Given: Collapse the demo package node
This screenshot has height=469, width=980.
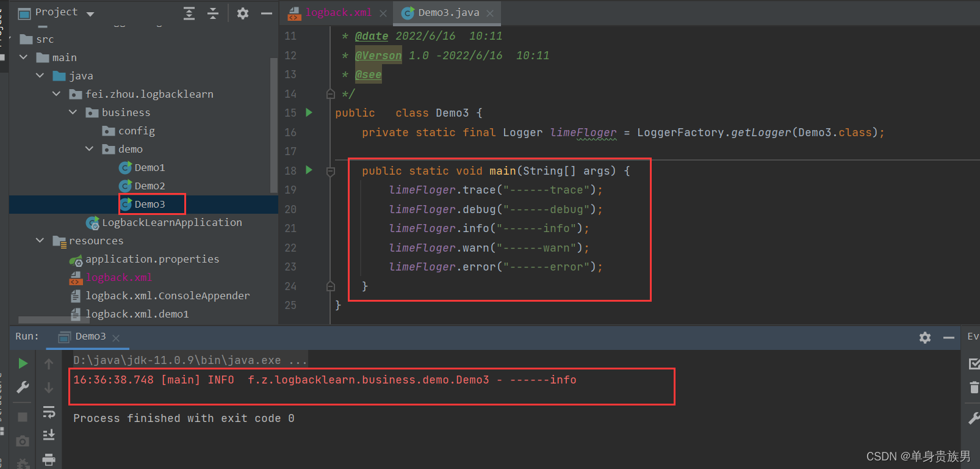Looking at the screenshot, I should click(x=90, y=149).
